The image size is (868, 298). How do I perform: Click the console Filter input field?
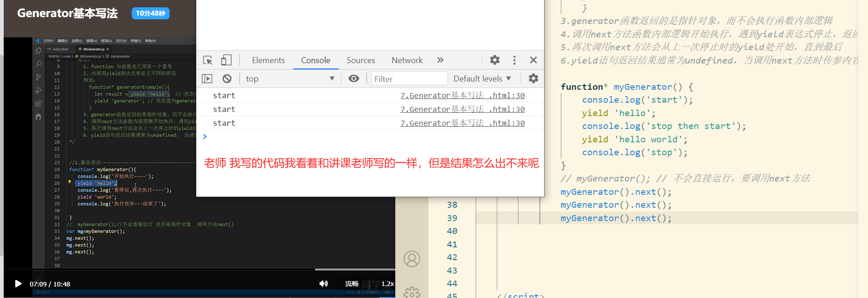pos(409,79)
